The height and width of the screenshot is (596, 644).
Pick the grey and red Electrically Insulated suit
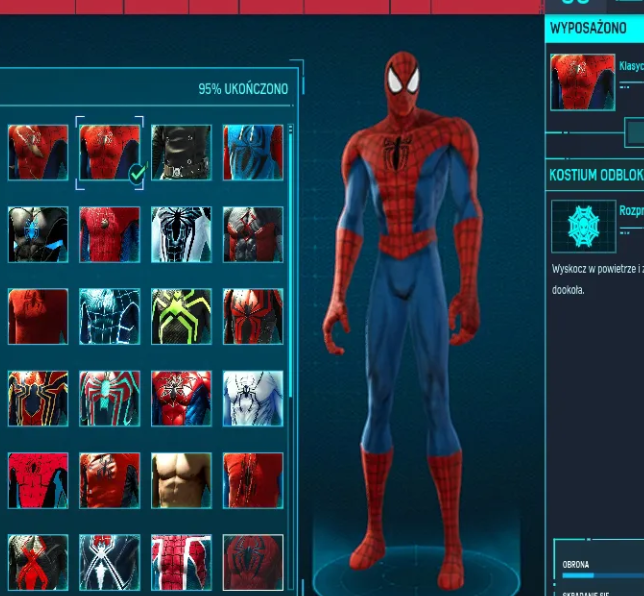pyautogui.click(x=253, y=235)
